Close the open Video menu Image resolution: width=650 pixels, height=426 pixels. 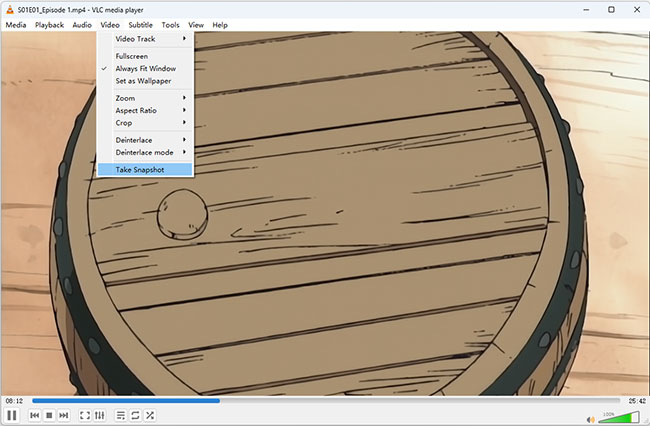(110, 25)
